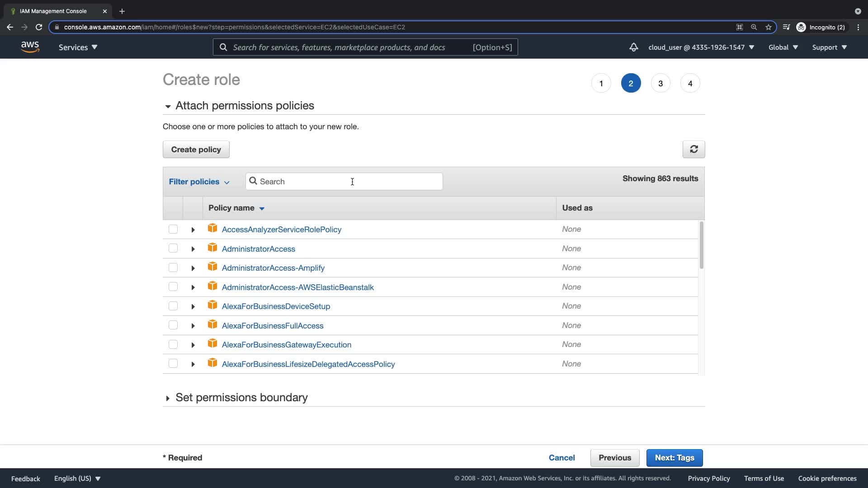Click the browser reload page icon
868x488 pixels.
(x=39, y=27)
